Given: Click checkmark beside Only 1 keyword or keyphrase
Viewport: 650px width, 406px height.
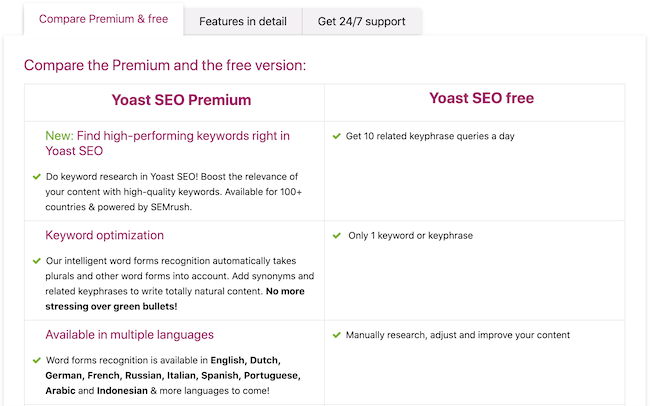Looking at the screenshot, I should (337, 236).
